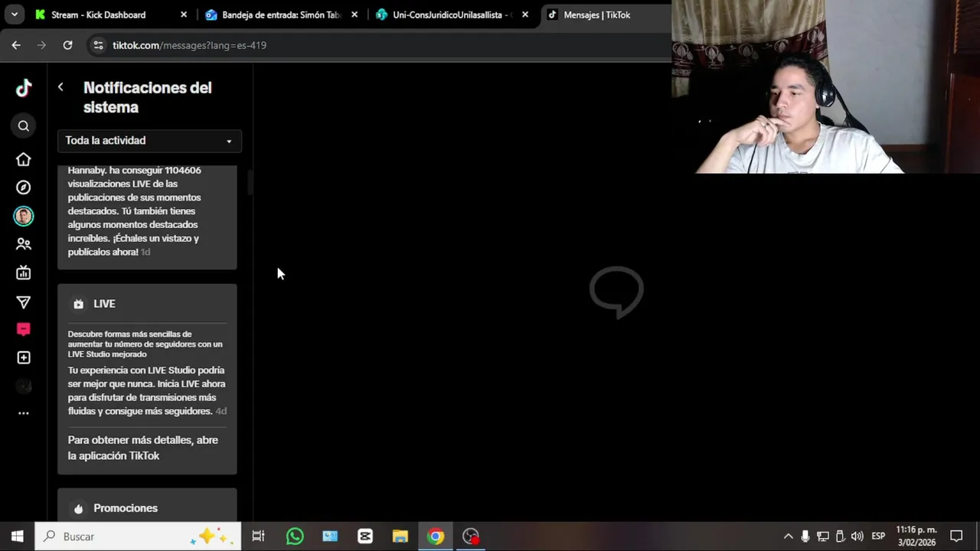Close the Bandeja de entrada tab
Image resolution: width=980 pixels, height=551 pixels.
(354, 15)
